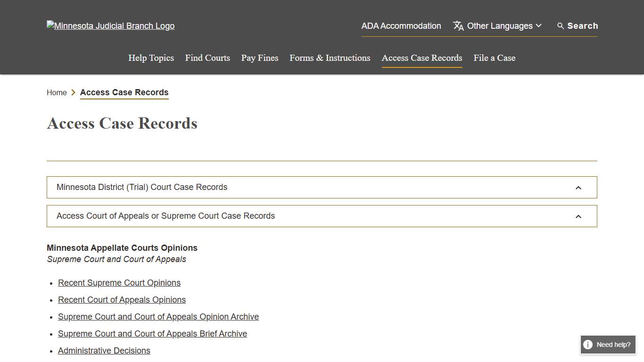Click the Minnesota Judicial Branch logo

tap(110, 25)
